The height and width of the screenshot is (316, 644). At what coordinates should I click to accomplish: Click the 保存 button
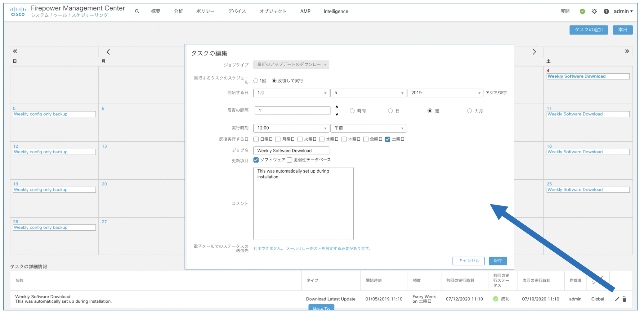tap(498, 261)
